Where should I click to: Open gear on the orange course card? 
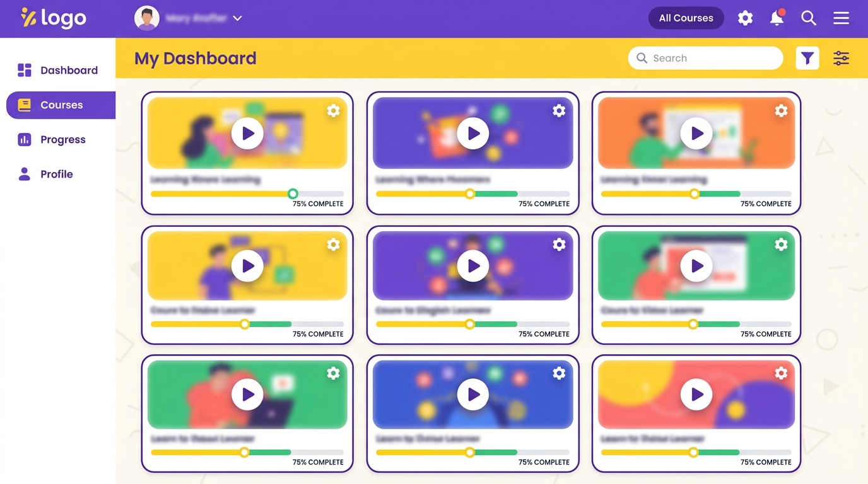[x=781, y=111]
